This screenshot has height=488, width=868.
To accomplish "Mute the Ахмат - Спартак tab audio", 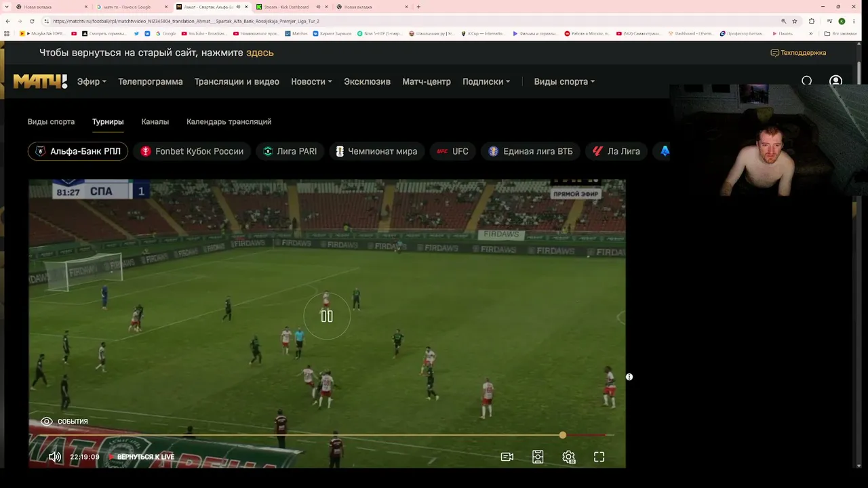I will click(x=238, y=7).
